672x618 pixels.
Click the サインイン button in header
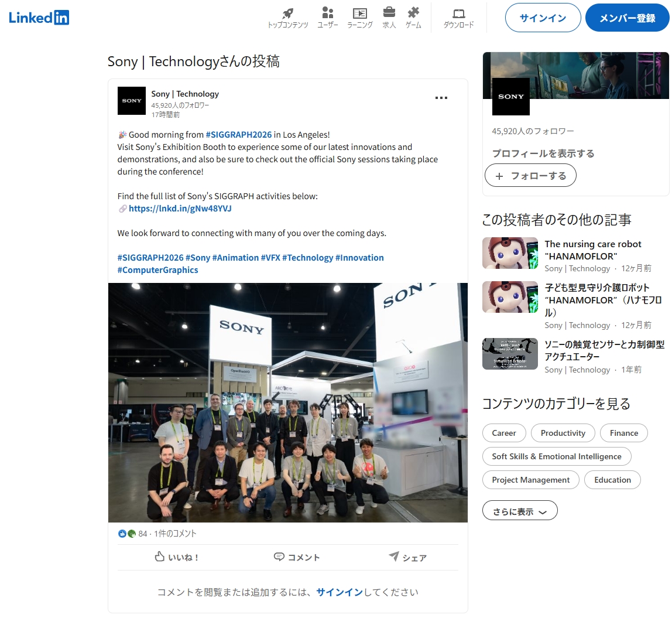(x=543, y=18)
